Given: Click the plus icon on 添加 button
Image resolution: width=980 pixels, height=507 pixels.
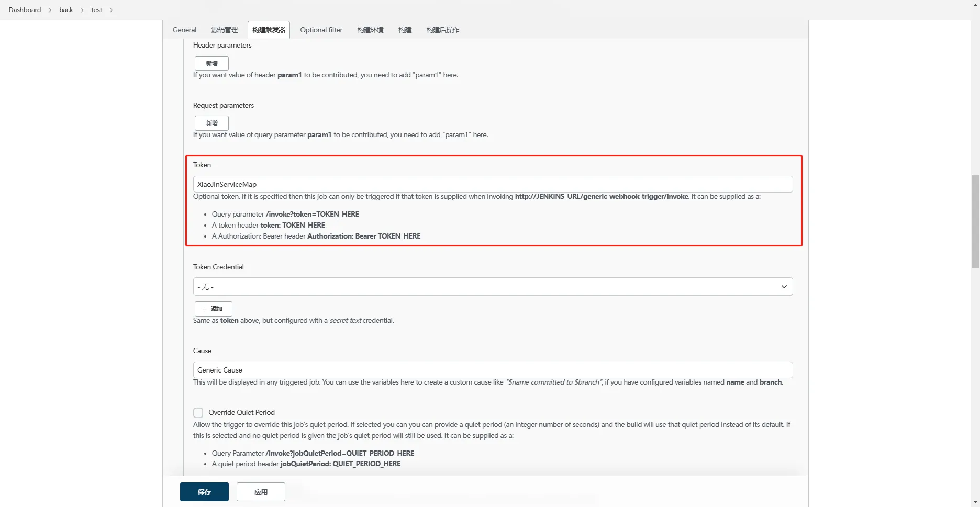Looking at the screenshot, I should coord(204,309).
